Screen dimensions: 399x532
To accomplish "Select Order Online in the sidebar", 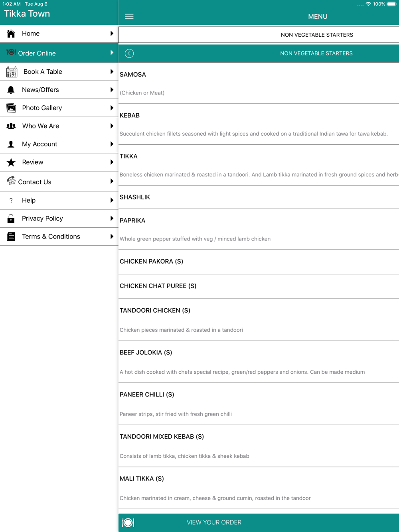I will 37,53.
